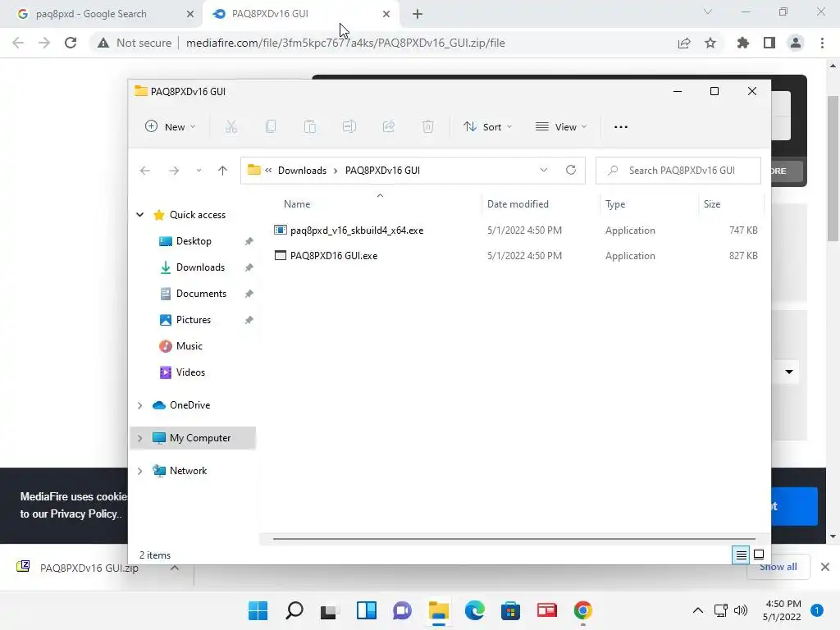Sort by Name column header
The image size is (840, 630).
point(297,204)
